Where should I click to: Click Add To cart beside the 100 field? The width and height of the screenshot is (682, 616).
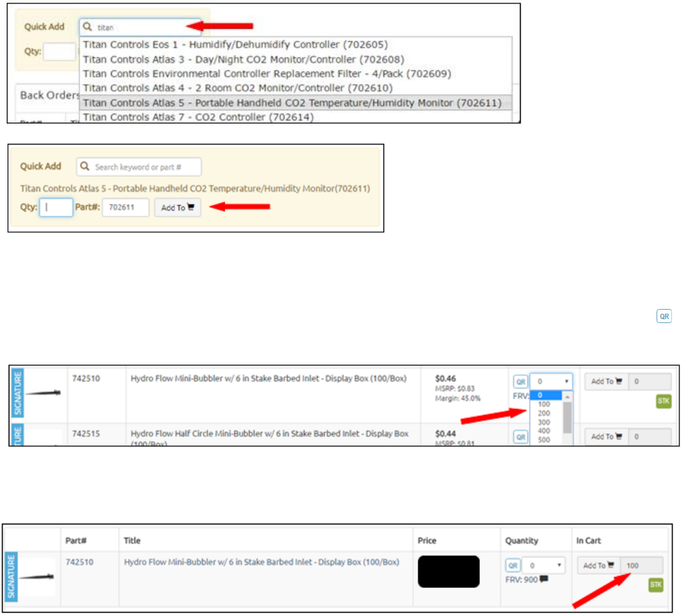pyautogui.click(x=598, y=565)
